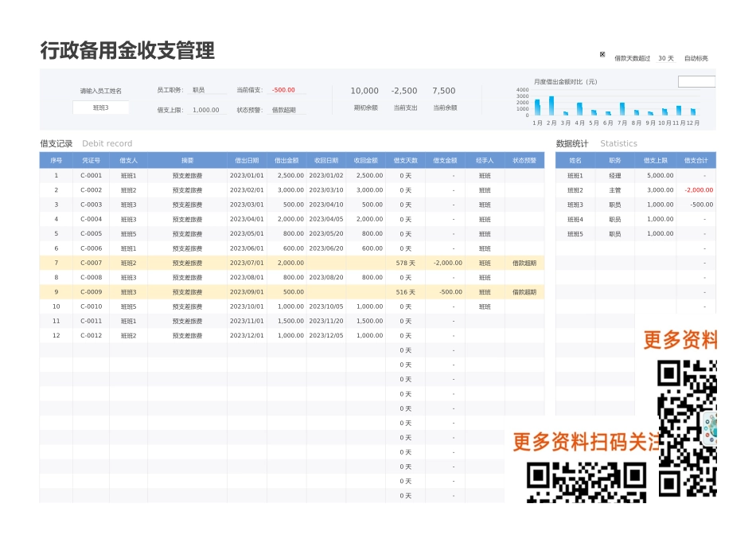The image size is (756, 535).
Task: Click the 30 天 threshold value
Action: (x=664, y=57)
